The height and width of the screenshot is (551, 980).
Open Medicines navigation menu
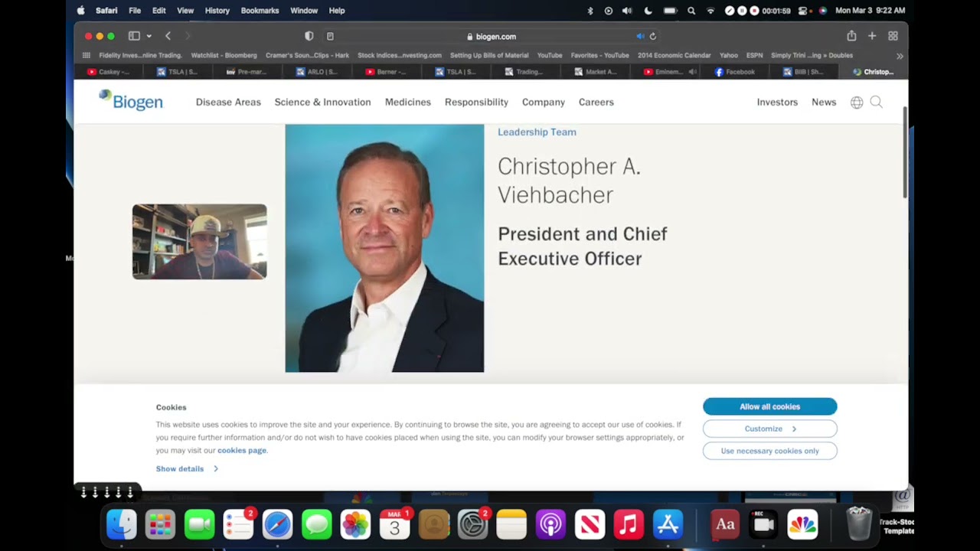tap(408, 102)
